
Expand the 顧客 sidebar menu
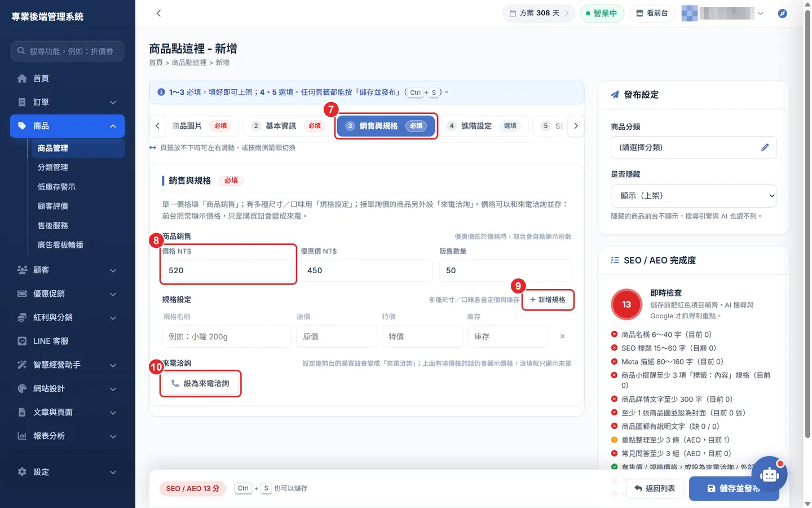pyautogui.click(x=68, y=270)
